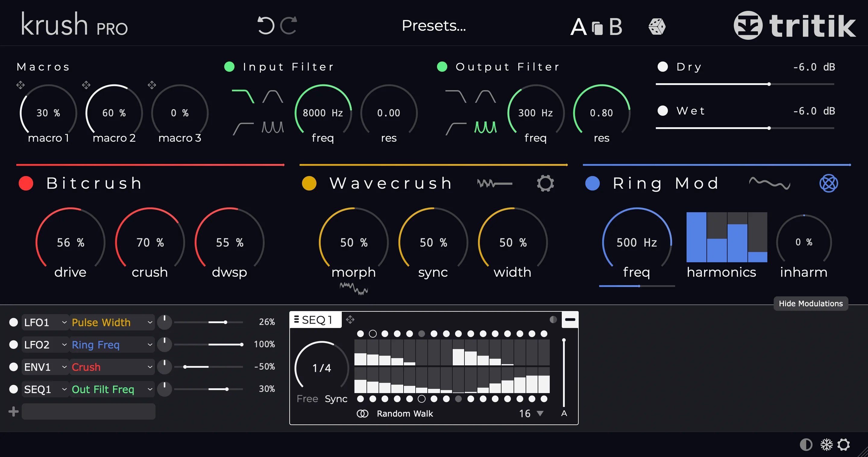The height and width of the screenshot is (457, 868).
Task: Select output filter comb shape icon
Action: (485, 128)
